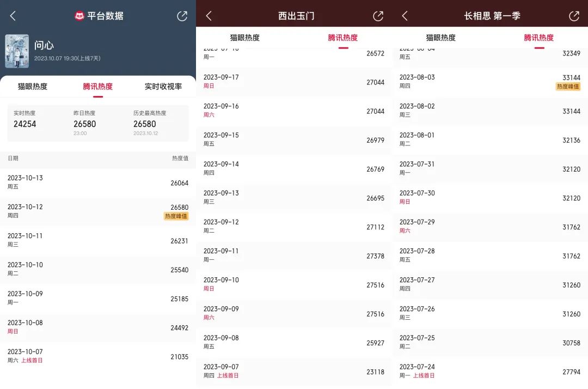Open the 2023-09-07 row with 23118
Image resolution: width=588 pixels, height=389 pixels.
(294, 371)
